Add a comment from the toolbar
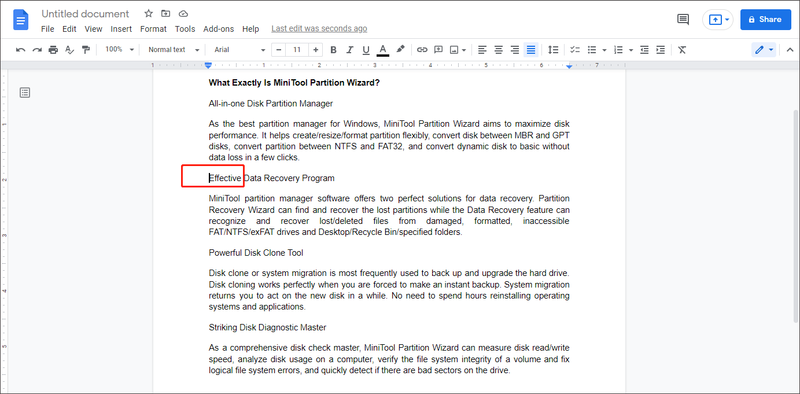This screenshot has width=800, height=394. [x=438, y=50]
